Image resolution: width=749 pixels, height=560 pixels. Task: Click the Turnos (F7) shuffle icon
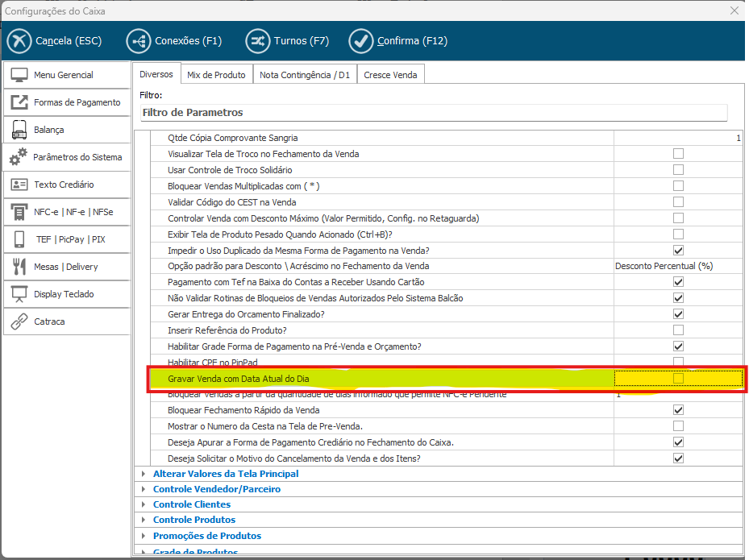258,41
